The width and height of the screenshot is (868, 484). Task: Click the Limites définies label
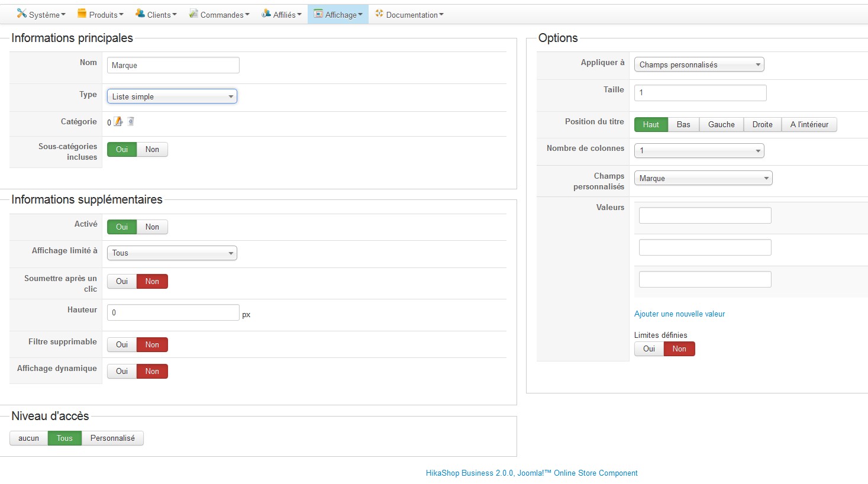pyautogui.click(x=661, y=335)
